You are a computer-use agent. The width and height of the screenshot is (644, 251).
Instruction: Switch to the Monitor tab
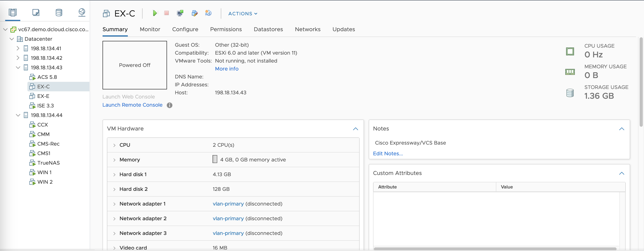tap(150, 29)
